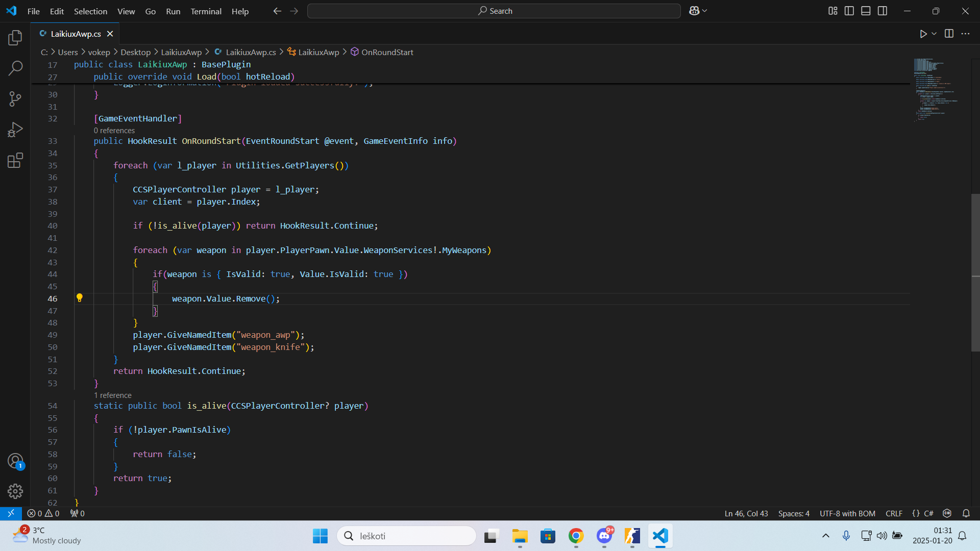This screenshot has height=551, width=980.
Task: Open the Terminal menu
Action: [x=206, y=11]
